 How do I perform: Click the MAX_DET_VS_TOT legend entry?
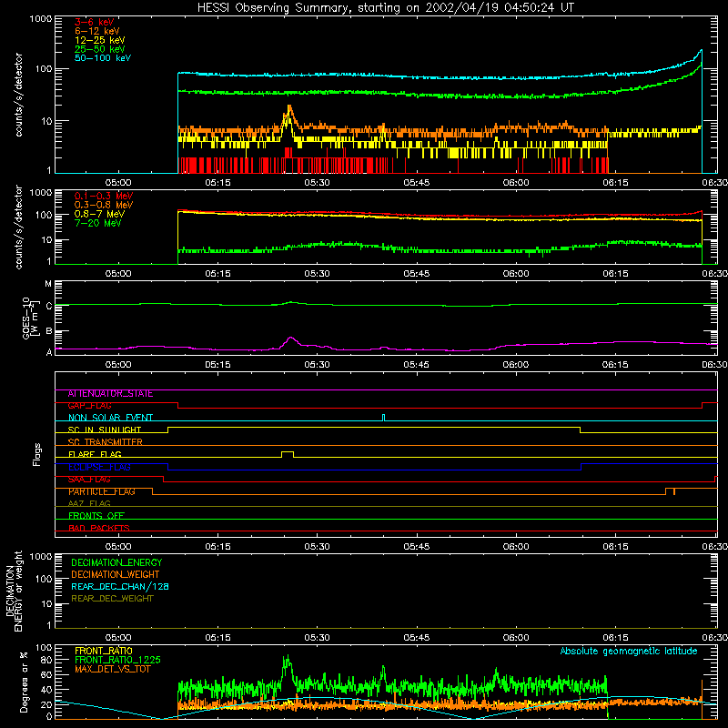pyautogui.click(x=112, y=669)
